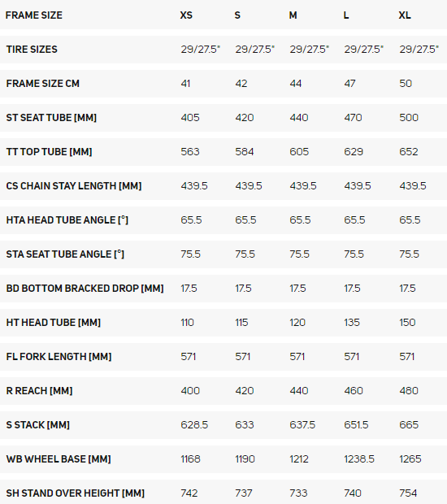Select BD BOTTOM BRACKED DROP [MM] label
The height and width of the screenshot is (504, 447).
(85, 289)
